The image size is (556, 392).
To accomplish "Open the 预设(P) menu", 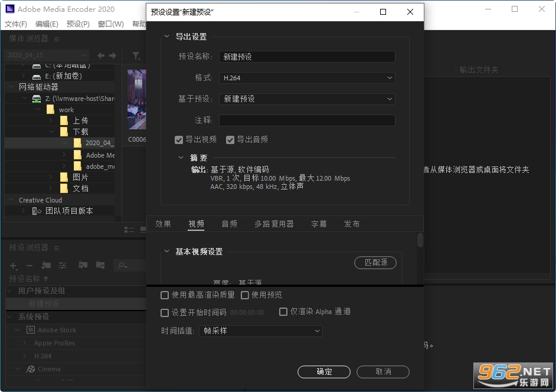I will coord(78,24).
